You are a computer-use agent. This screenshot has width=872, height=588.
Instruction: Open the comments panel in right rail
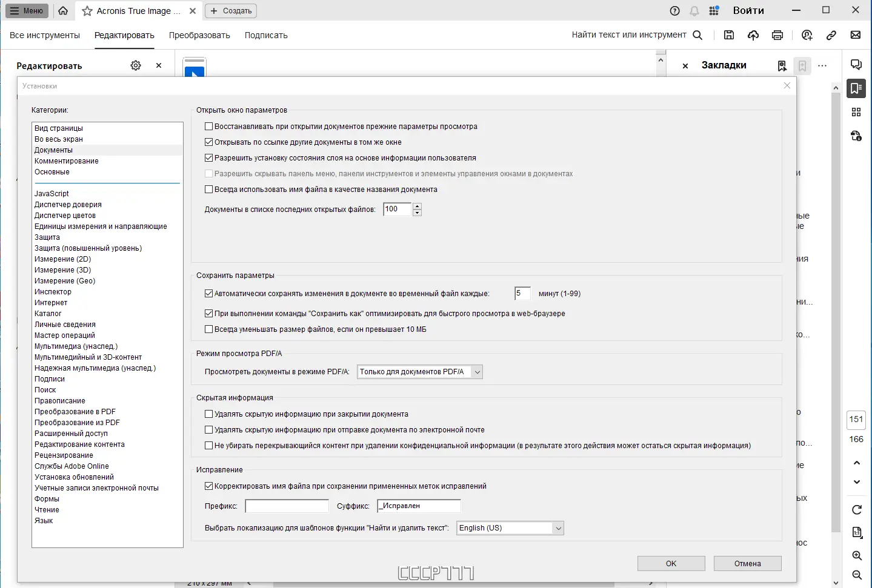coord(856,65)
